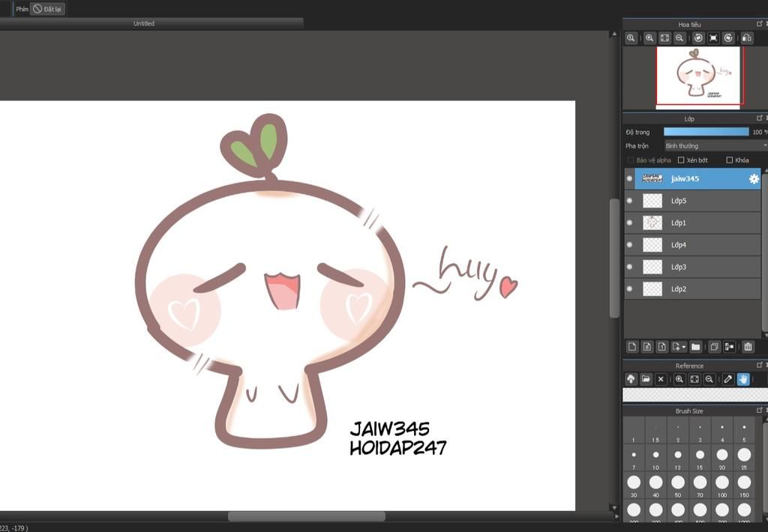
Task: Undock the Hoa tiêu panel
Action: (760, 23)
